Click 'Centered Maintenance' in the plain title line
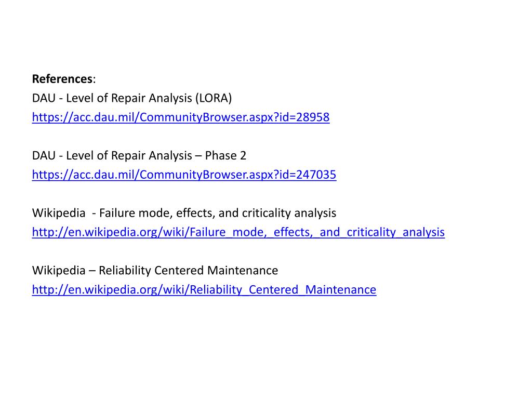 [216, 270]
